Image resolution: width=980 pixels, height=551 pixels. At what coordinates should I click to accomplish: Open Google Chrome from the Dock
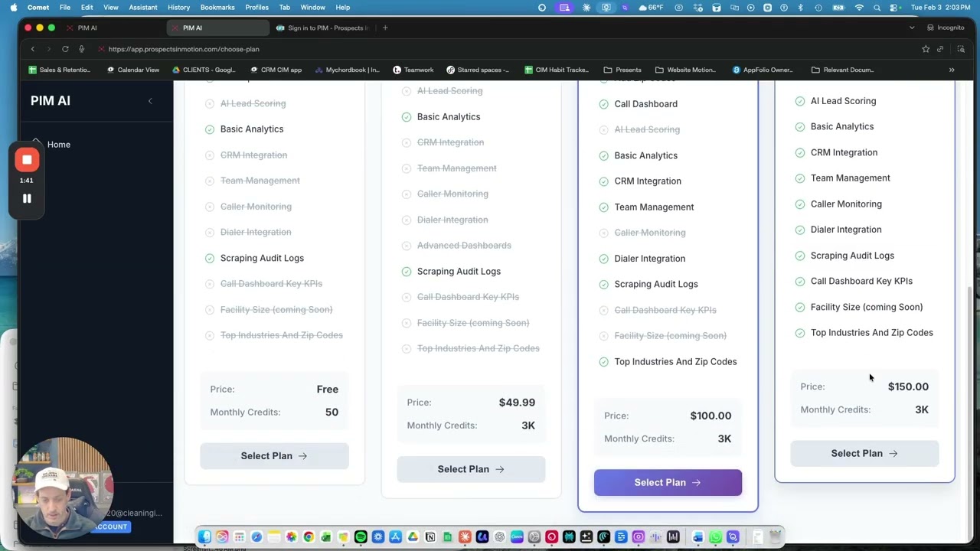(x=309, y=537)
